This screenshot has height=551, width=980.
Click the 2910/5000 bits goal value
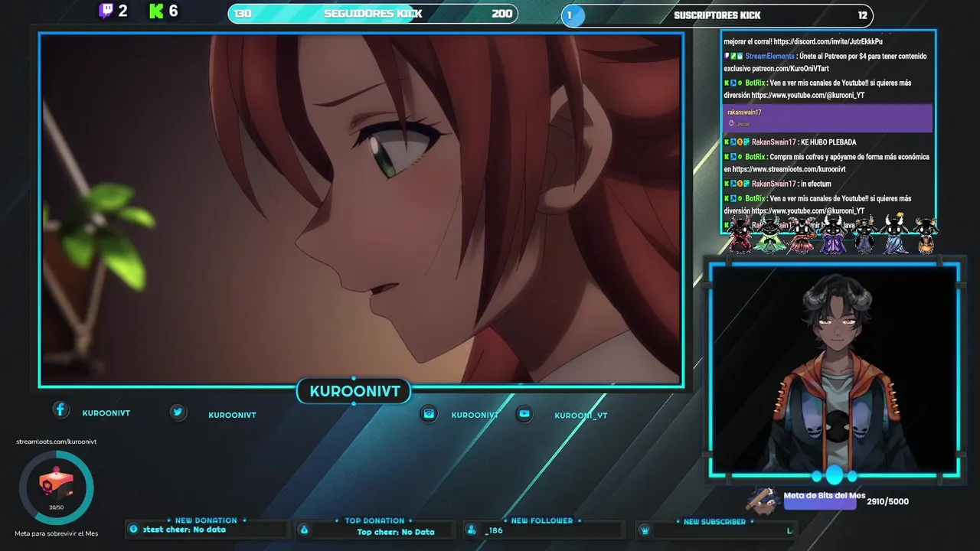(x=888, y=501)
